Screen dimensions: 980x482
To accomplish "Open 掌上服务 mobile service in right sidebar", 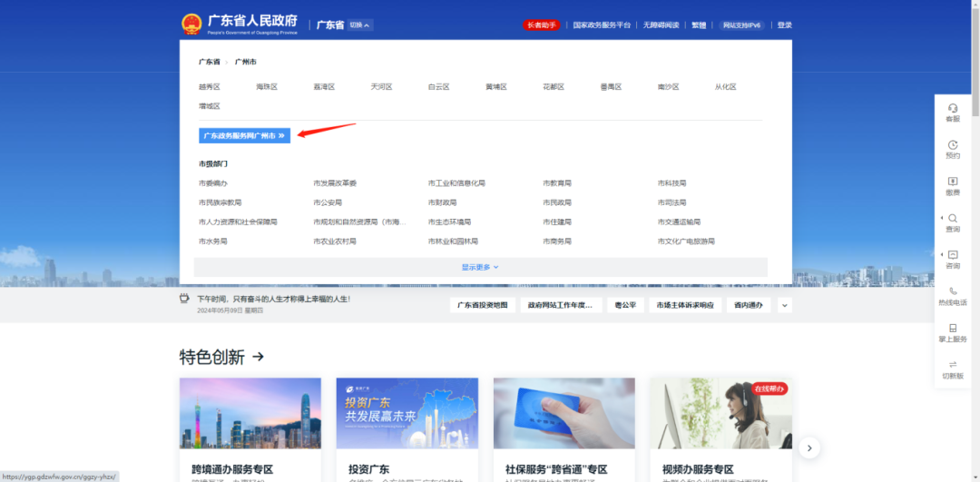I will point(953,333).
